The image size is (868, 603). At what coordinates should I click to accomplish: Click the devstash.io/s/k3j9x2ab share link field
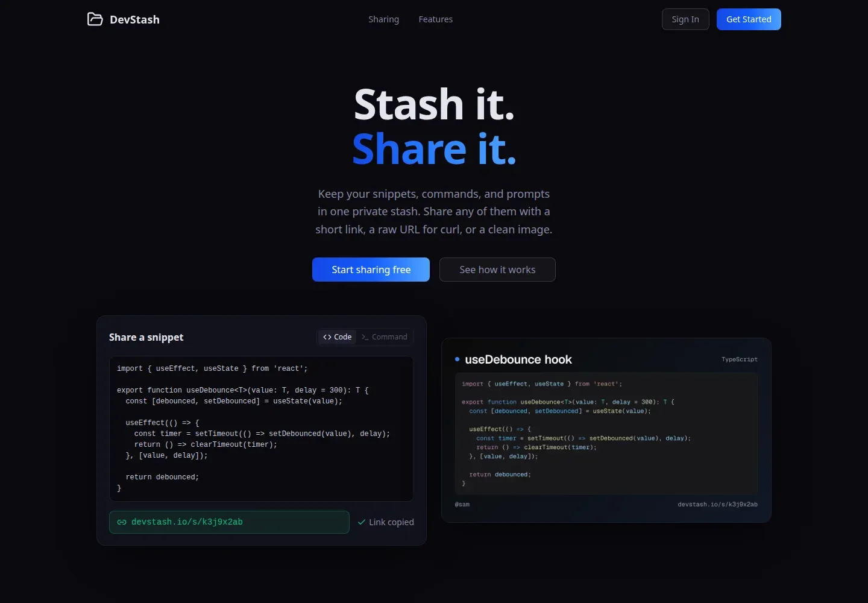229,522
